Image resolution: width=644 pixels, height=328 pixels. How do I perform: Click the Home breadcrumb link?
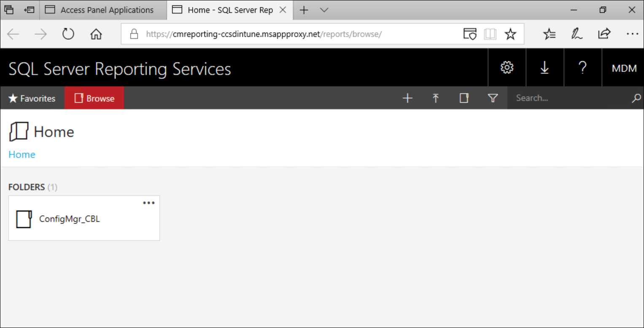22,155
